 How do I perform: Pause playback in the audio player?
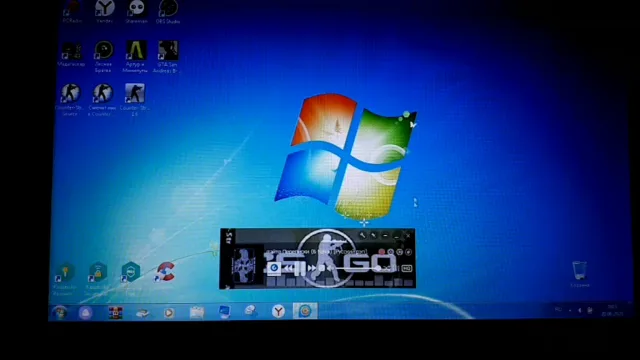[299, 268]
